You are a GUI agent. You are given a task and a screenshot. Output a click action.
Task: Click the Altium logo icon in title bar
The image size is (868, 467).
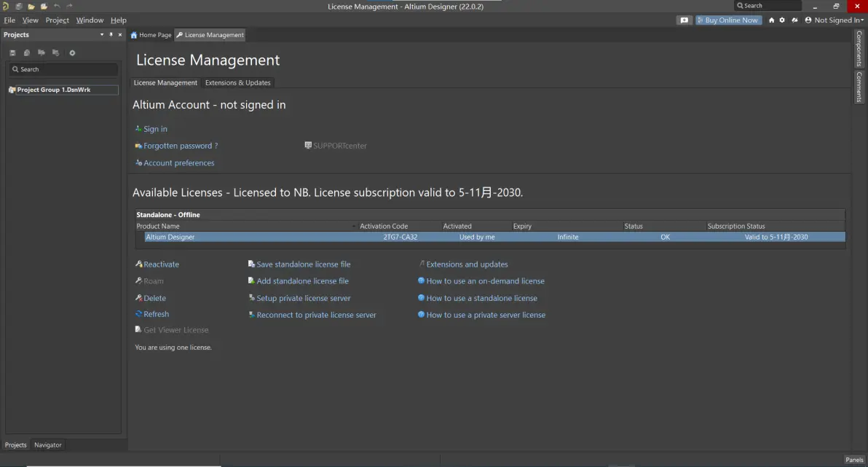(x=5, y=6)
